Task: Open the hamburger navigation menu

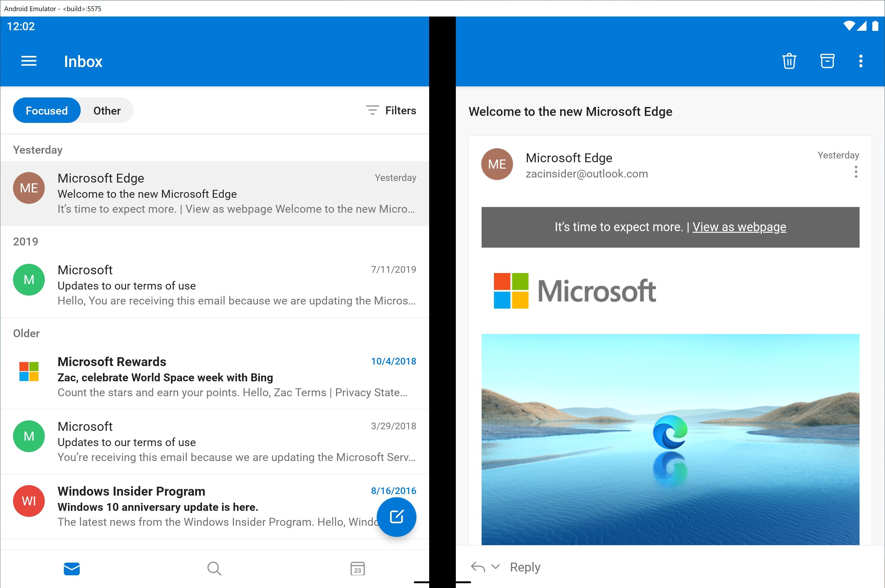Action: 29,61
